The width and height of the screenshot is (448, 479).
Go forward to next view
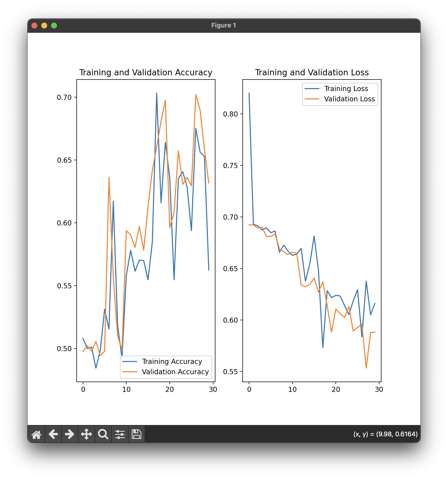coord(70,434)
